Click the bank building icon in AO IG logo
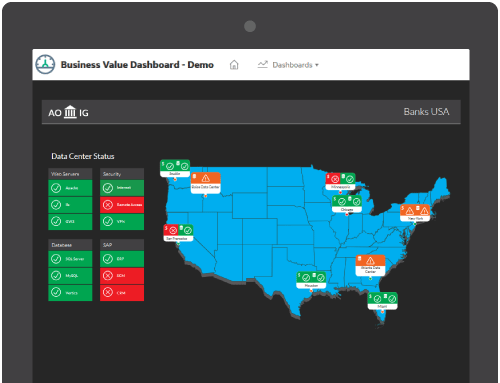Screen dimensions: 500x383 (x=70, y=112)
